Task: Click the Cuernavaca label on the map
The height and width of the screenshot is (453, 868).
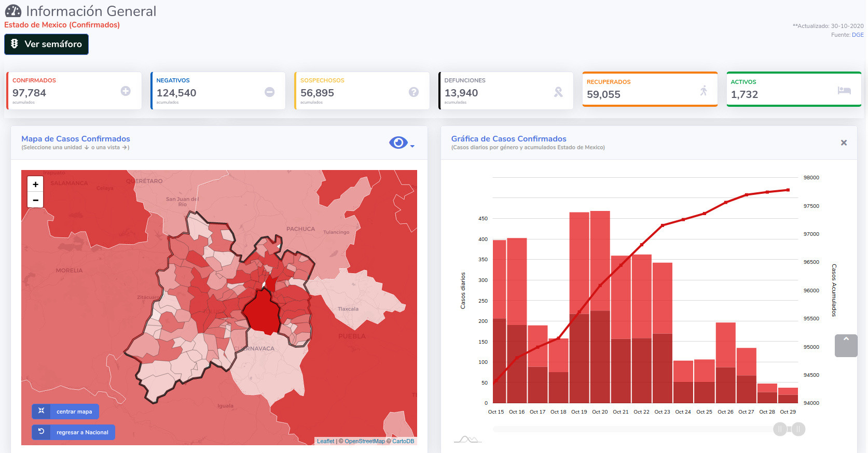Action: [x=254, y=348]
